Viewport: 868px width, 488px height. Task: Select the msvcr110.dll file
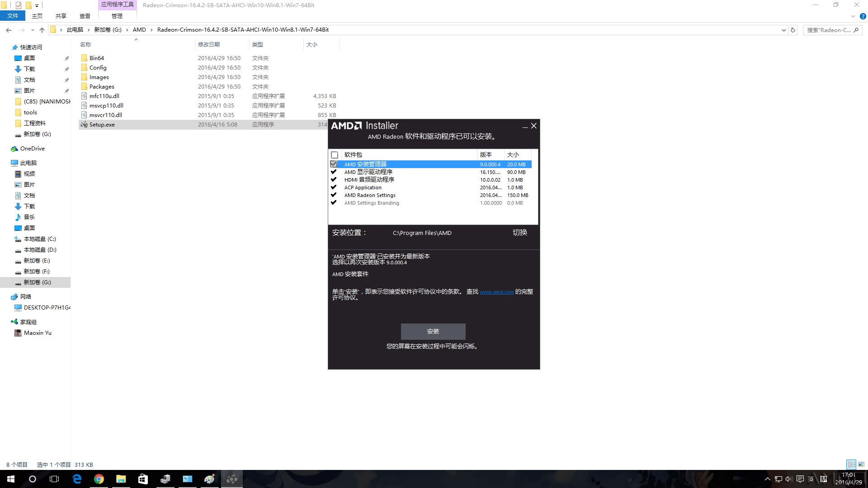[106, 115]
